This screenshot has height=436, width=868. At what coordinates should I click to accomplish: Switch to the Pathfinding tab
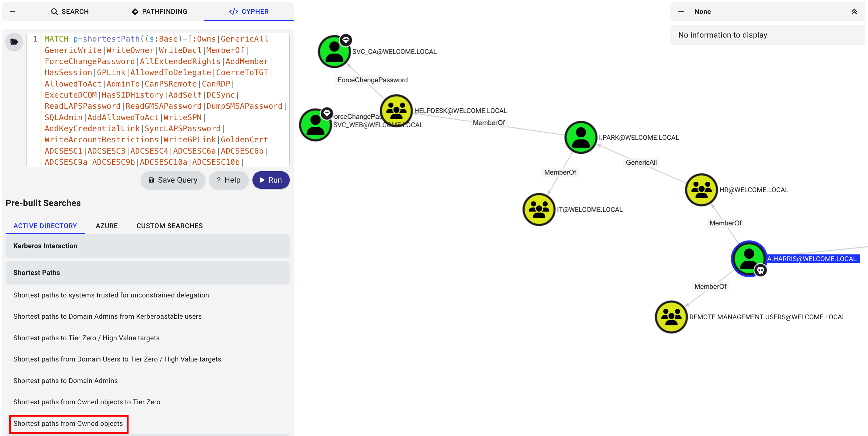click(159, 11)
